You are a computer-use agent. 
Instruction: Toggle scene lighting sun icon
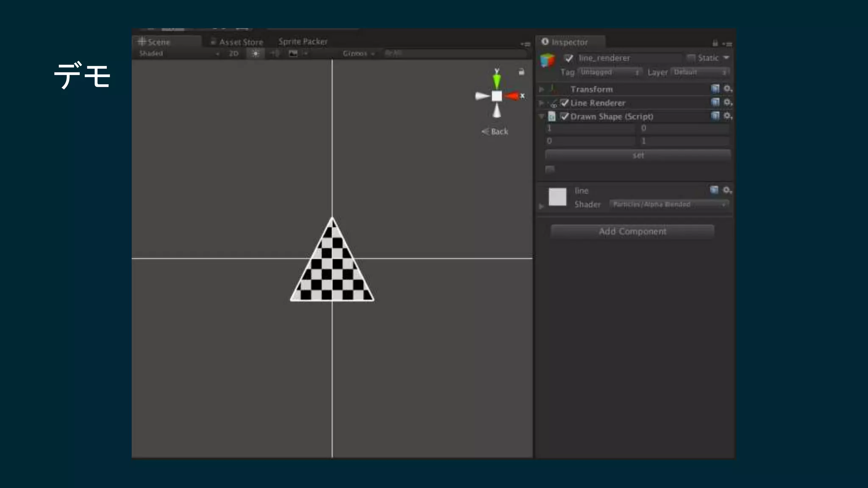tap(255, 53)
